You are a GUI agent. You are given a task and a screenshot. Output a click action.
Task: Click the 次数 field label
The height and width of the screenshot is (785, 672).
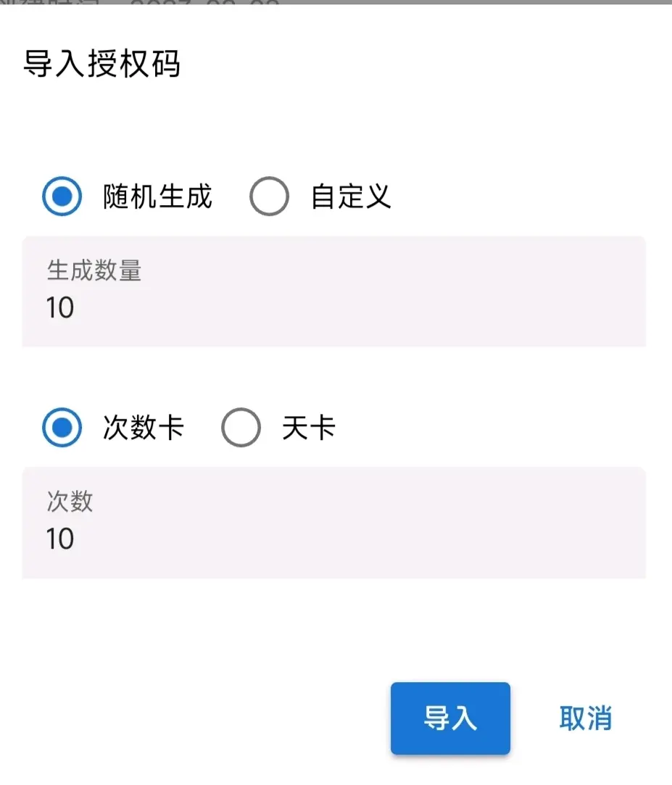point(70,501)
